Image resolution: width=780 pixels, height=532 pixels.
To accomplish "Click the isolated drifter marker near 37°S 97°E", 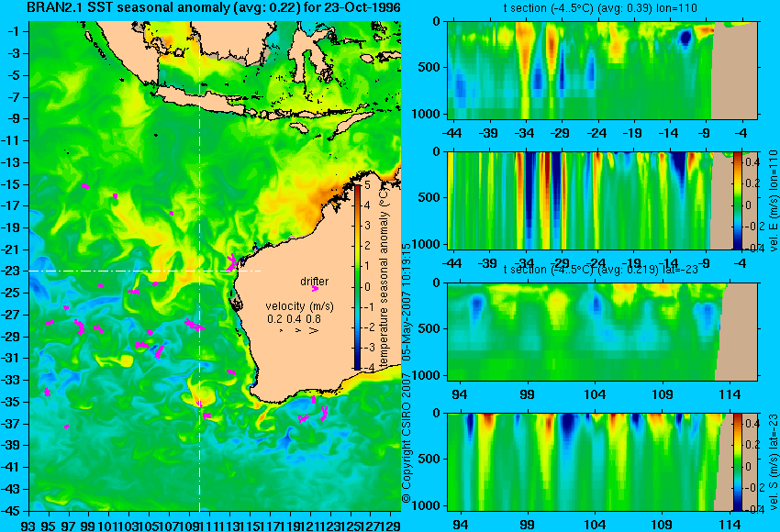I will click(67, 427).
